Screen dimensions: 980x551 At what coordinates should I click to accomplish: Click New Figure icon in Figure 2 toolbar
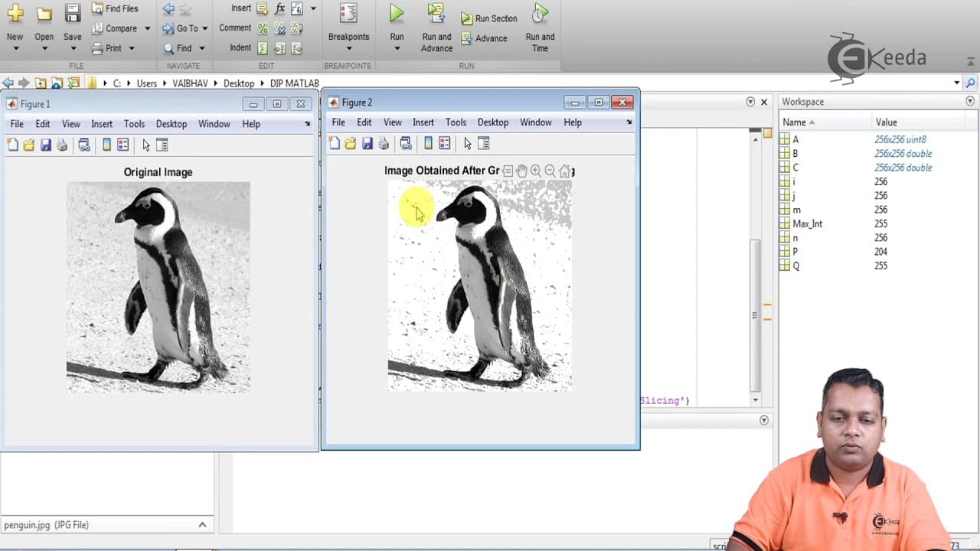coord(334,143)
